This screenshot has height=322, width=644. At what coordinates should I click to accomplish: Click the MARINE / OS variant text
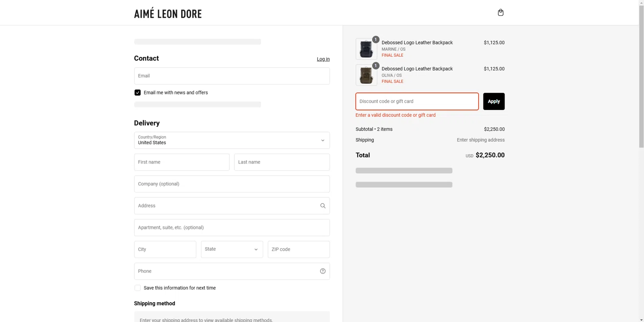pos(393,49)
